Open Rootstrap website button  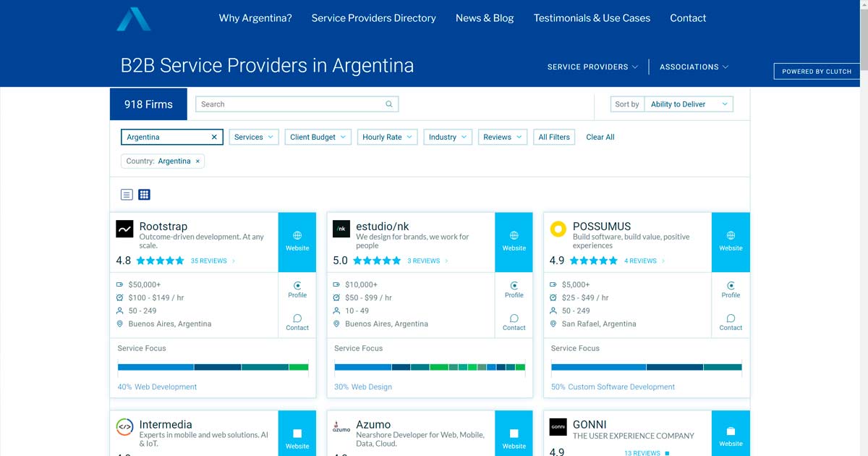[x=297, y=242]
